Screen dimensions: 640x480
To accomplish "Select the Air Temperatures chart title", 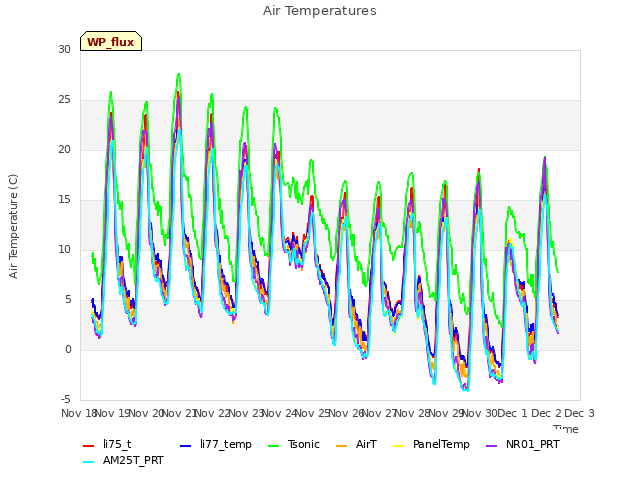I will (x=320, y=11).
